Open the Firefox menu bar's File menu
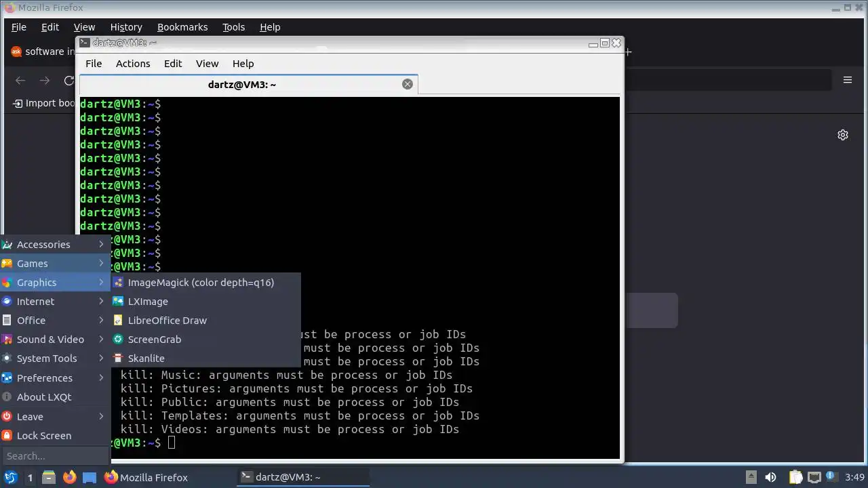 (19, 27)
